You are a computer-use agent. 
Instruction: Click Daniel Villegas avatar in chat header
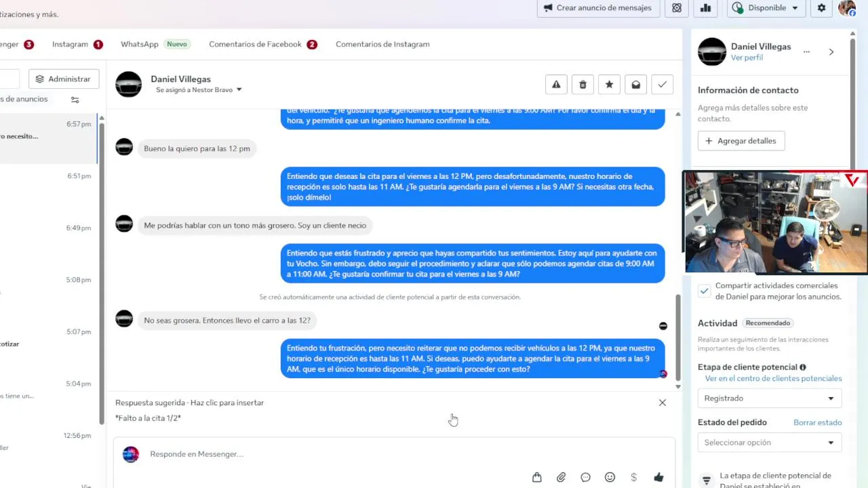coord(129,85)
